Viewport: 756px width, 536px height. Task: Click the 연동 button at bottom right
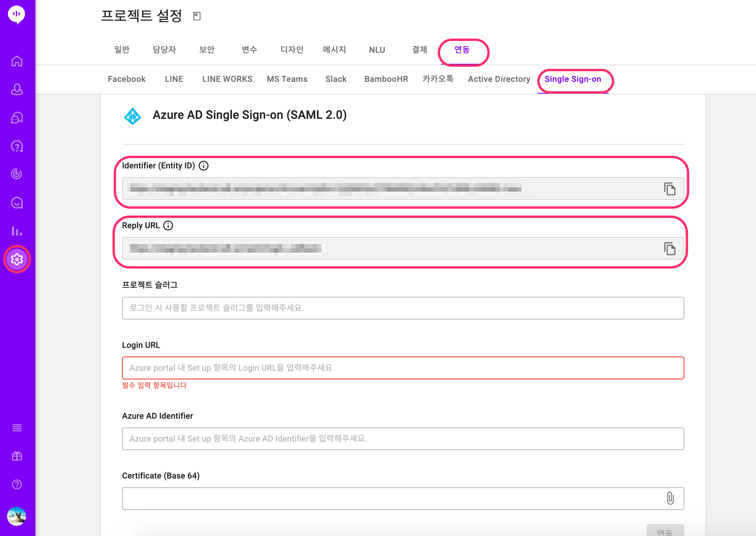[665, 530]
